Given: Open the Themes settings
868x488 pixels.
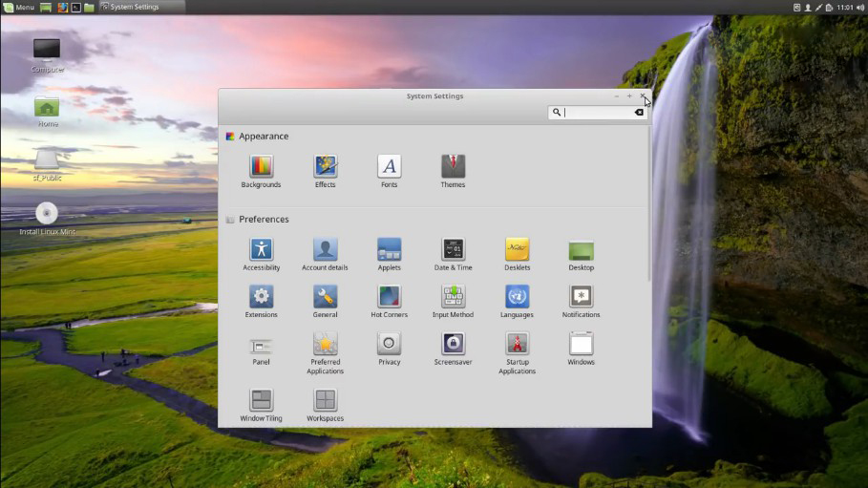Looking at the screenshot, I should point(453,171).
